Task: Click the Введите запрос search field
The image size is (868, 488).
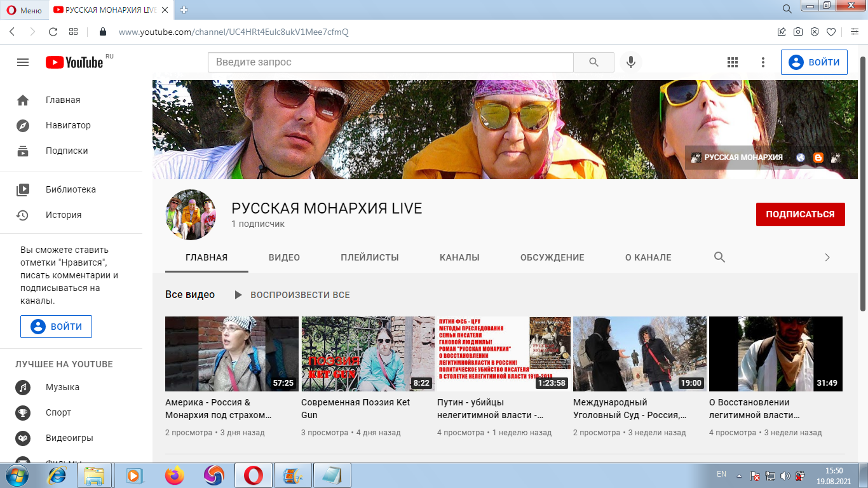Action: pyautogui.click(x=390, y=62)
